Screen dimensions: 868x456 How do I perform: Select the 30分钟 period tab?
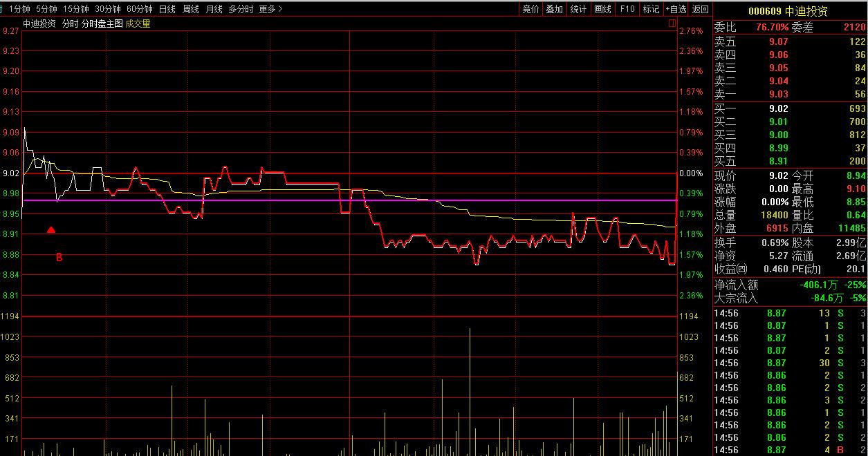108,9
